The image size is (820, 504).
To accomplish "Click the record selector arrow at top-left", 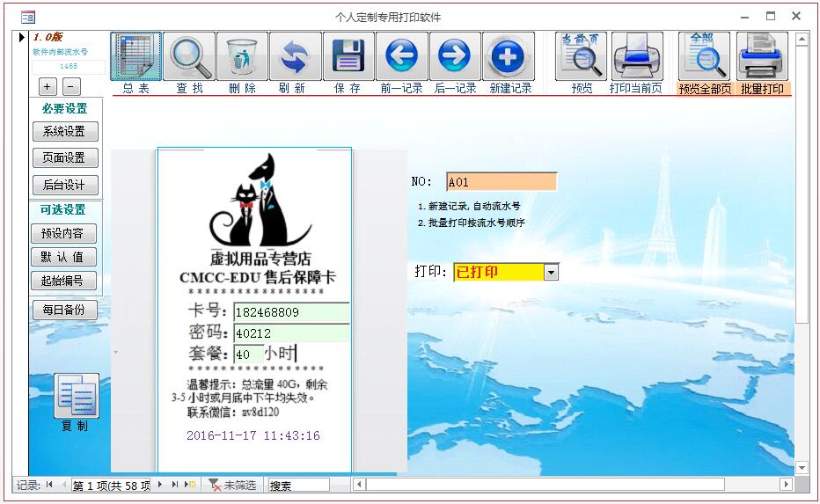I will click(21, 38).
